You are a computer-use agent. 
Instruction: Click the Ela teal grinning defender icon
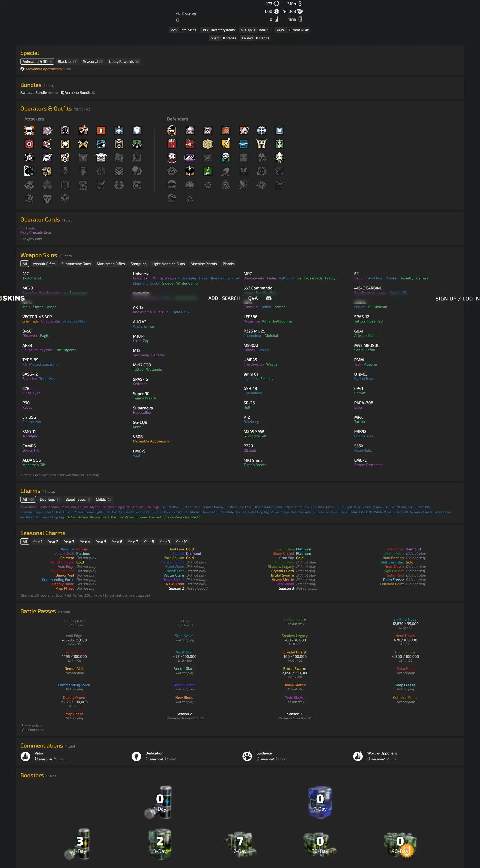(225, 157)
